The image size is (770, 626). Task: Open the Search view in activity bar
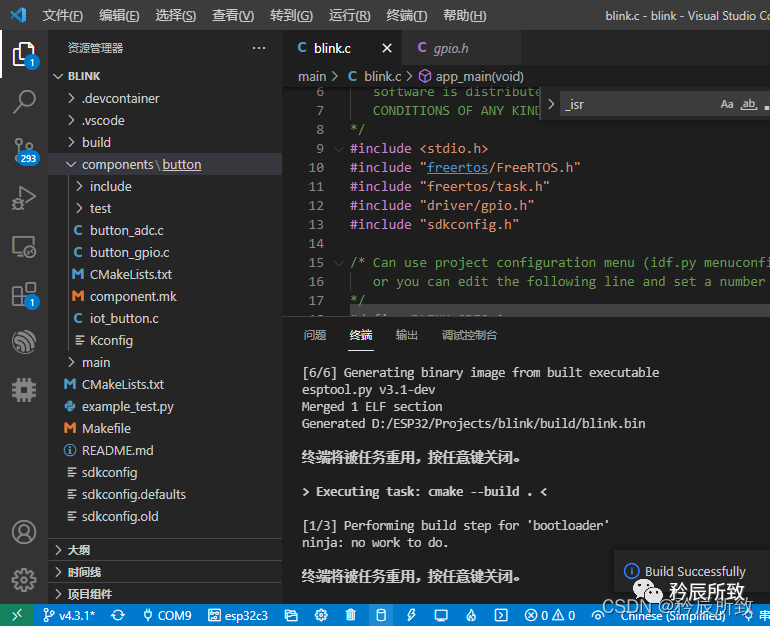coord(24,101)
